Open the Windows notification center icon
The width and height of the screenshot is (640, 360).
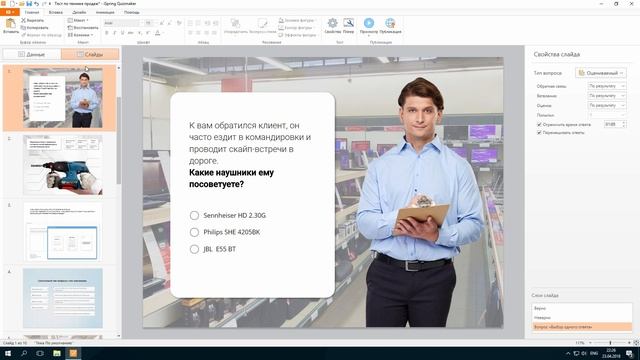coord(630,353)
